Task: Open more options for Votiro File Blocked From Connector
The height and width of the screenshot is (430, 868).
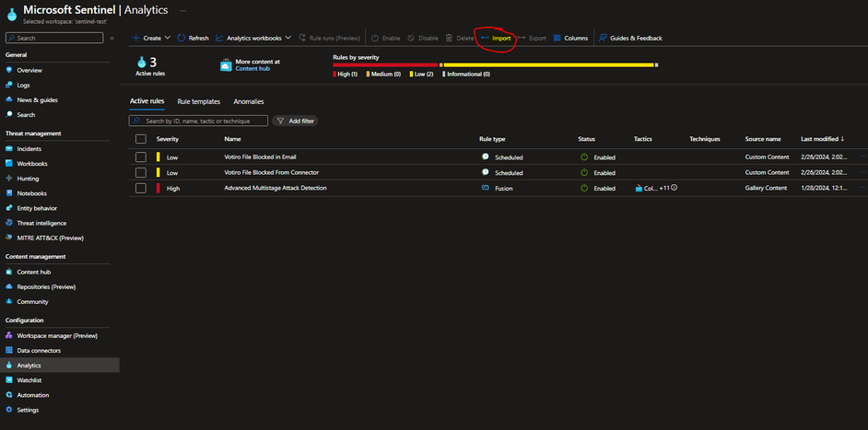Action: [x=862, y=173]
